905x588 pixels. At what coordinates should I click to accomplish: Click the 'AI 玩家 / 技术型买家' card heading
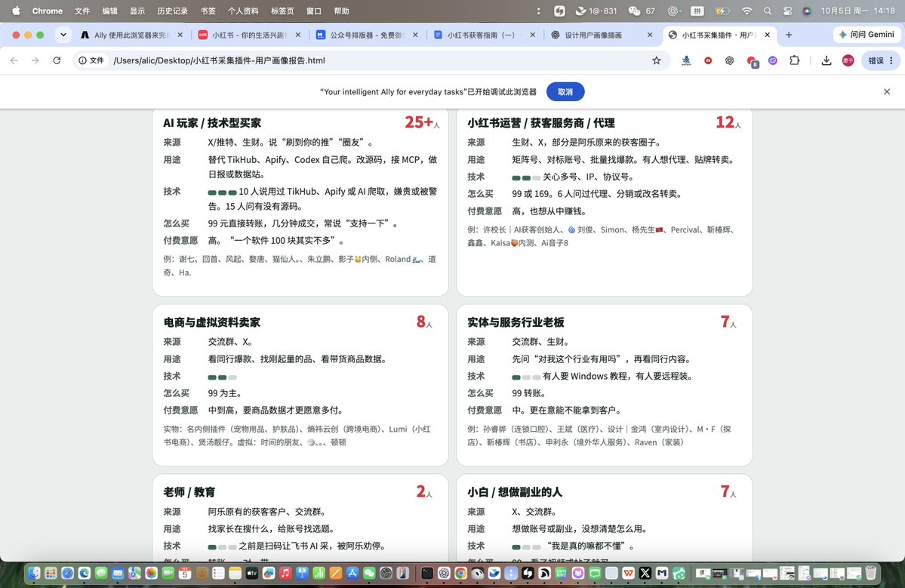click(x=212, y=123)
